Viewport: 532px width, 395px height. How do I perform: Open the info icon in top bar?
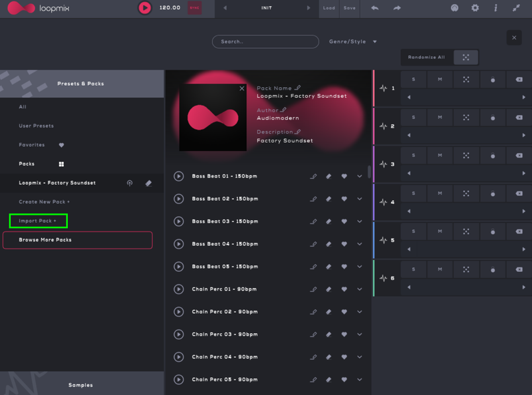click(495, 8)
